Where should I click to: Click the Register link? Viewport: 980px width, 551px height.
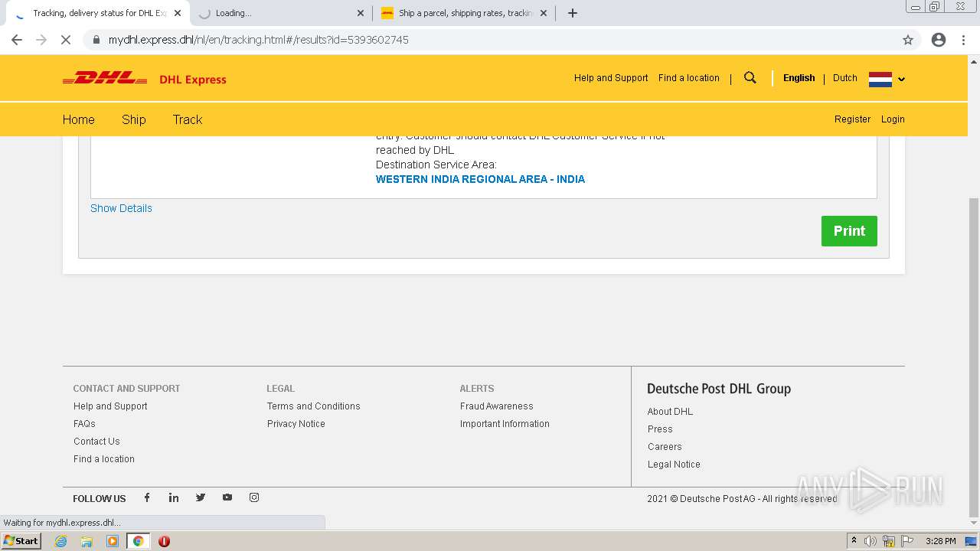(x=853, y=119)
